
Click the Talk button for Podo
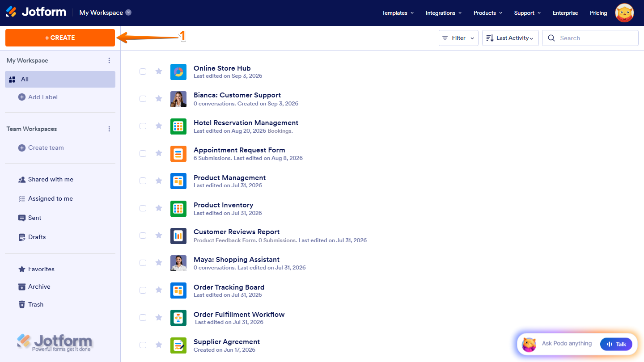[616, 344]
